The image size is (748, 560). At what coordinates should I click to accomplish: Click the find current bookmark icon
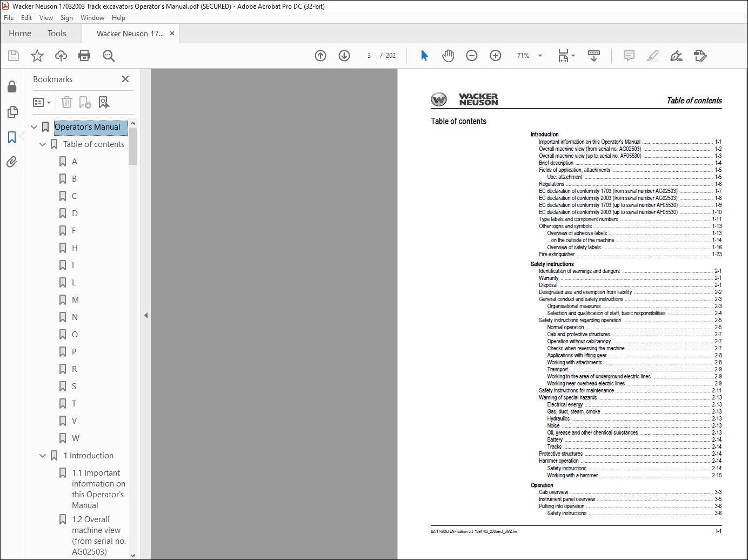coord(104,102)
